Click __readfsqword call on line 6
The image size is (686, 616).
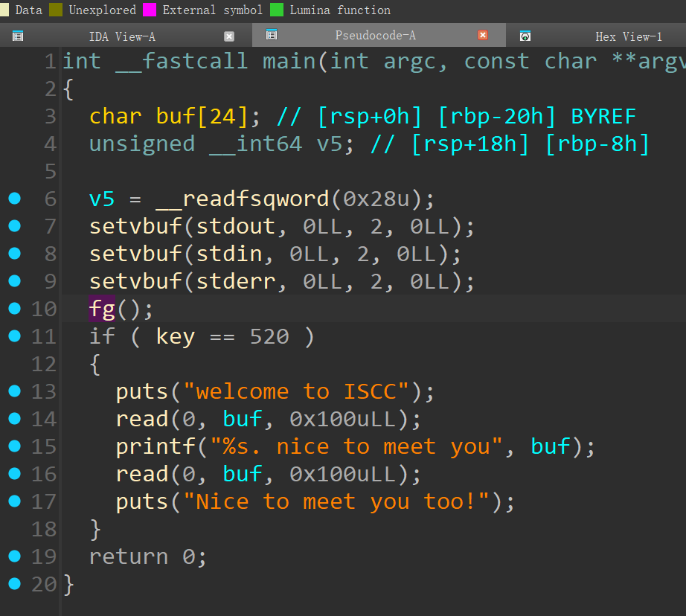(243, 199)
